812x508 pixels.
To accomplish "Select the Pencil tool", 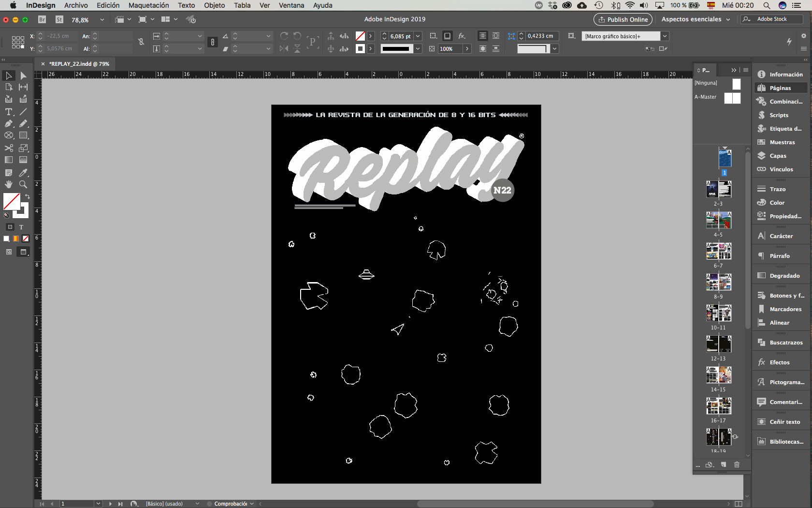I will click(23, 123).
